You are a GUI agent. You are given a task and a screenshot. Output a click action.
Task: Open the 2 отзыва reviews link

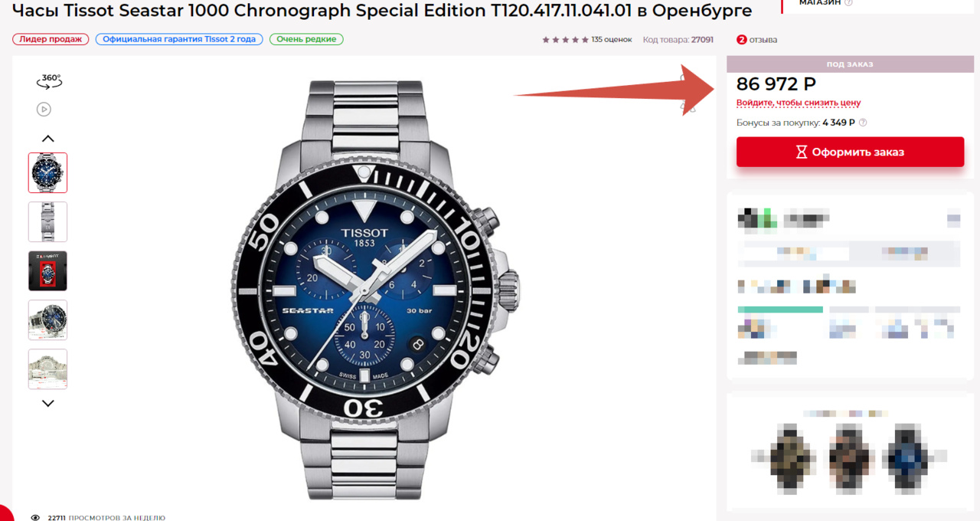757,40
